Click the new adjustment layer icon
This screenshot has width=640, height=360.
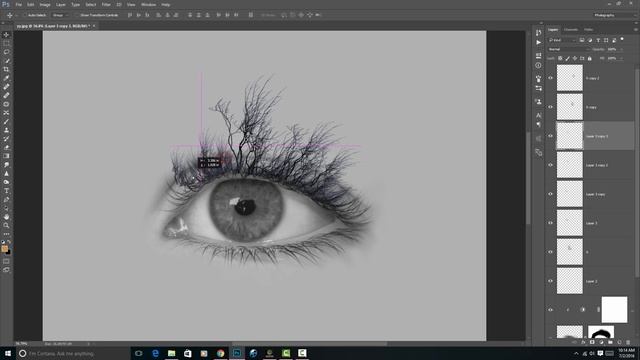click(x=601, y=342)
